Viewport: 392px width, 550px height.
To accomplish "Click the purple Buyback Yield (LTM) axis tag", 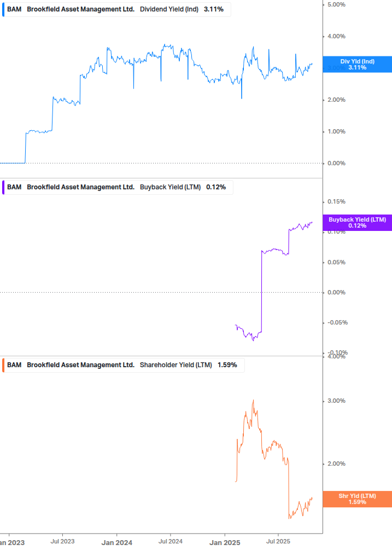I will 357,222.
